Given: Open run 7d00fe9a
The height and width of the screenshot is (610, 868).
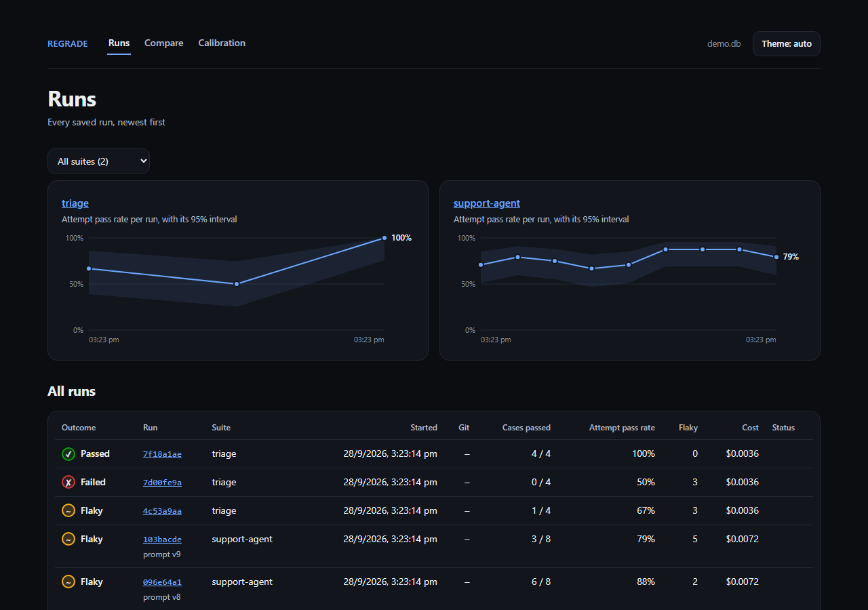Looking at the screenshot, I should point(162,483).
